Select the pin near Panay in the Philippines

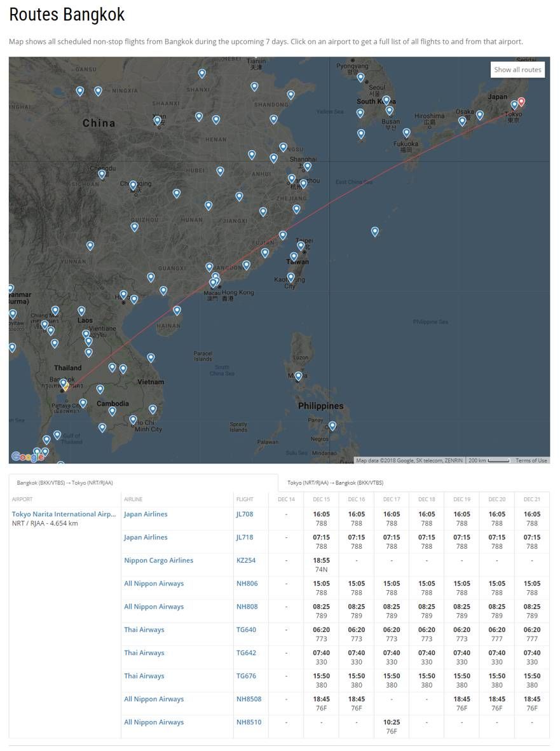(332, 426)
